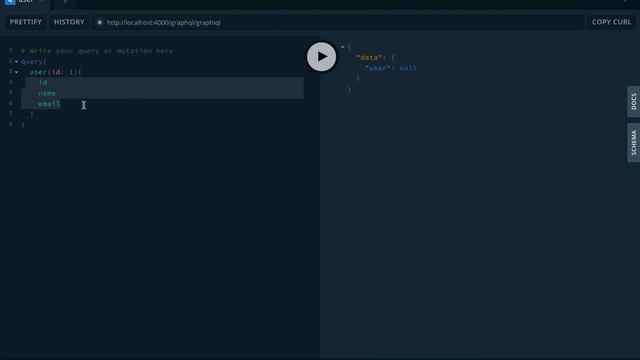Click the 'query{' keyword on line 2
Viewport: 640px width, 360px height.
click(33, 62)
